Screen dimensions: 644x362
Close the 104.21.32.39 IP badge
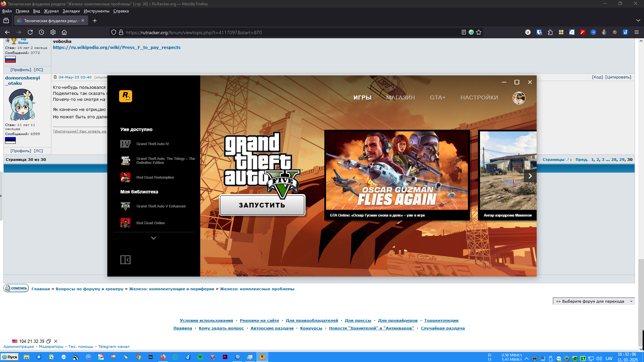[x=56, y=341]
